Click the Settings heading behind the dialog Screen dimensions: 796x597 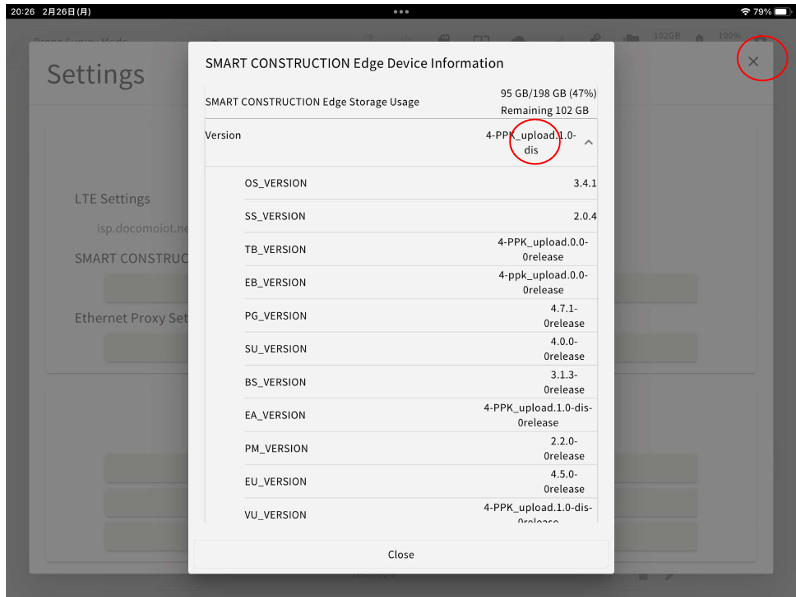point(95,75)
